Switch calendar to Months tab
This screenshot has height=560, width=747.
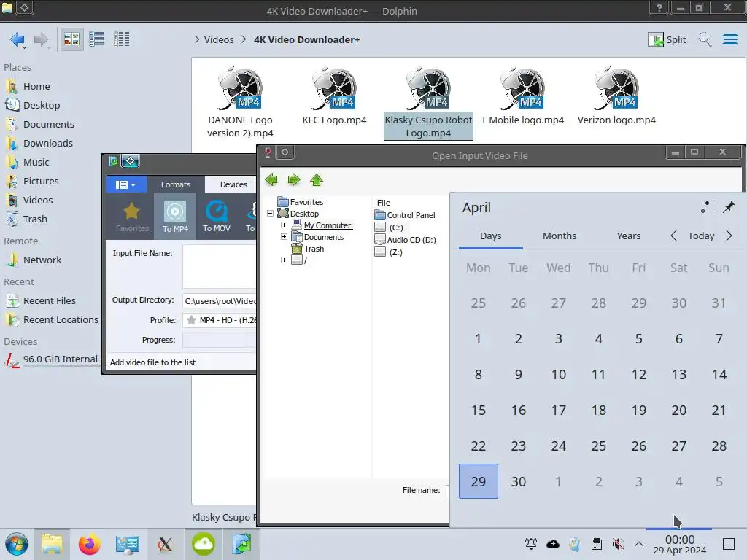(x=560, y=236)
